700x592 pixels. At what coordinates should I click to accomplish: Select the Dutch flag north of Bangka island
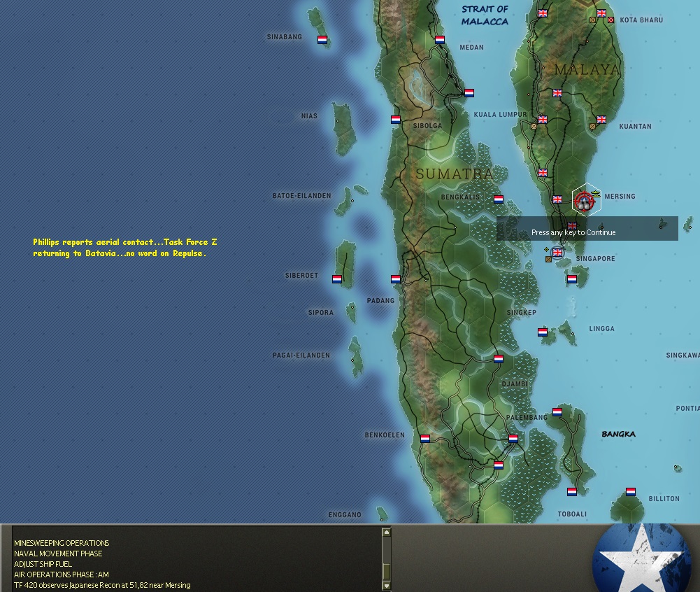557,412
